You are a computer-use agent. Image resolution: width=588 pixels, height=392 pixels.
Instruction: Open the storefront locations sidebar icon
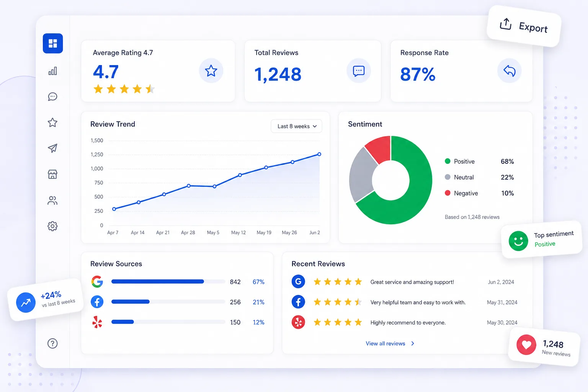[53, 174]
